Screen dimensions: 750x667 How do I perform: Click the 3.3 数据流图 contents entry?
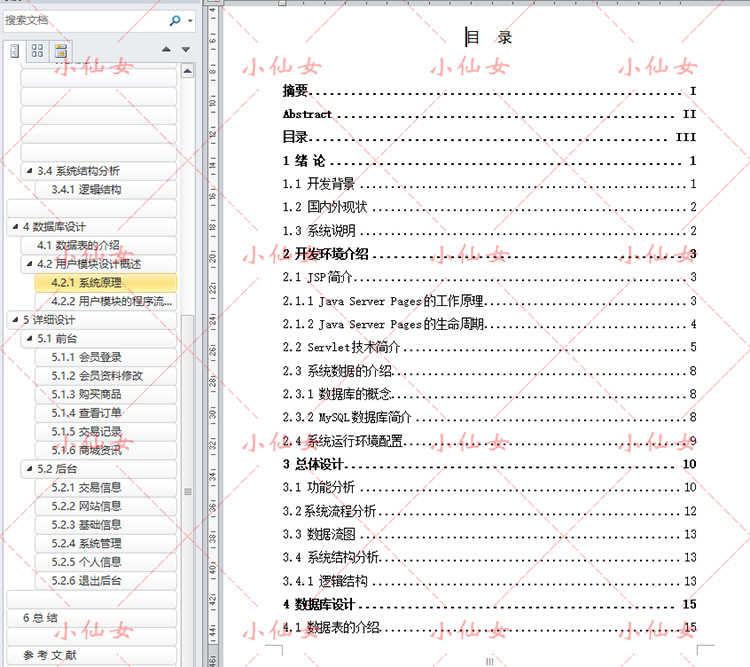(x=489, y=534)
